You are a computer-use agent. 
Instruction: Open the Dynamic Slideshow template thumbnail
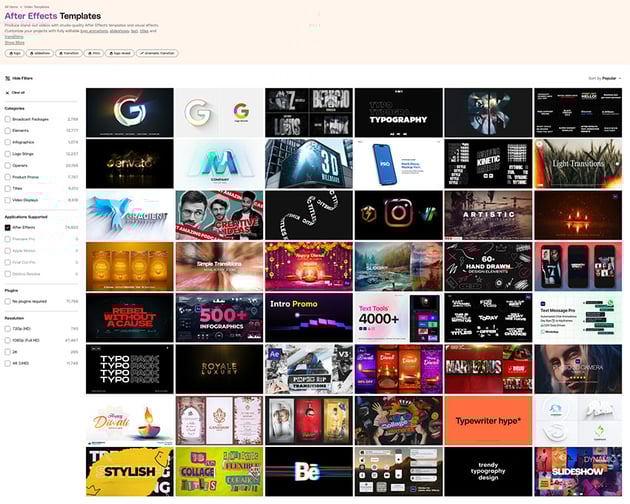578,472
